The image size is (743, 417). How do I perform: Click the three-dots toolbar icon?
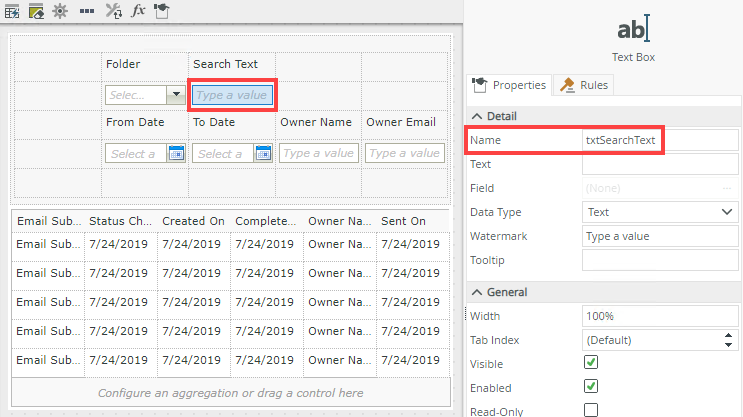pyautogui.click(x=87, y=11)
